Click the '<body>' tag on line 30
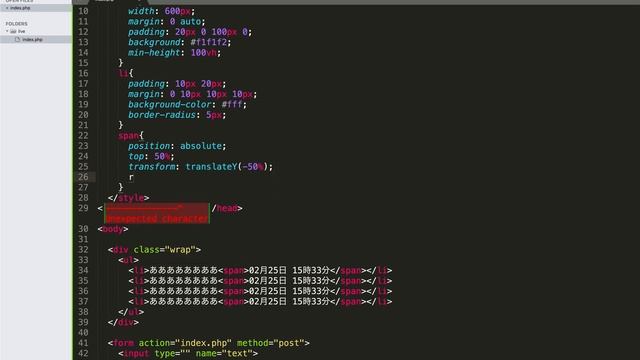640x360 pixels. pos(113,229)
